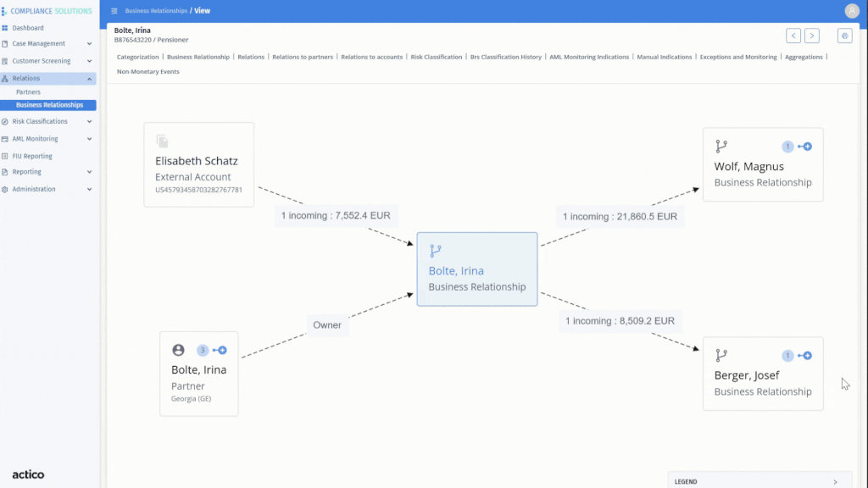Switch to the Risk Classification tab

point(437,57)
